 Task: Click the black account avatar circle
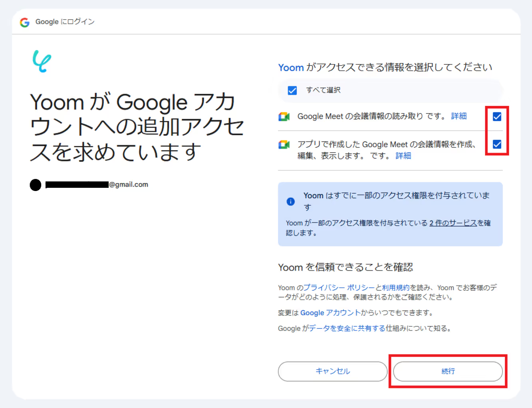tap(36, 185)
